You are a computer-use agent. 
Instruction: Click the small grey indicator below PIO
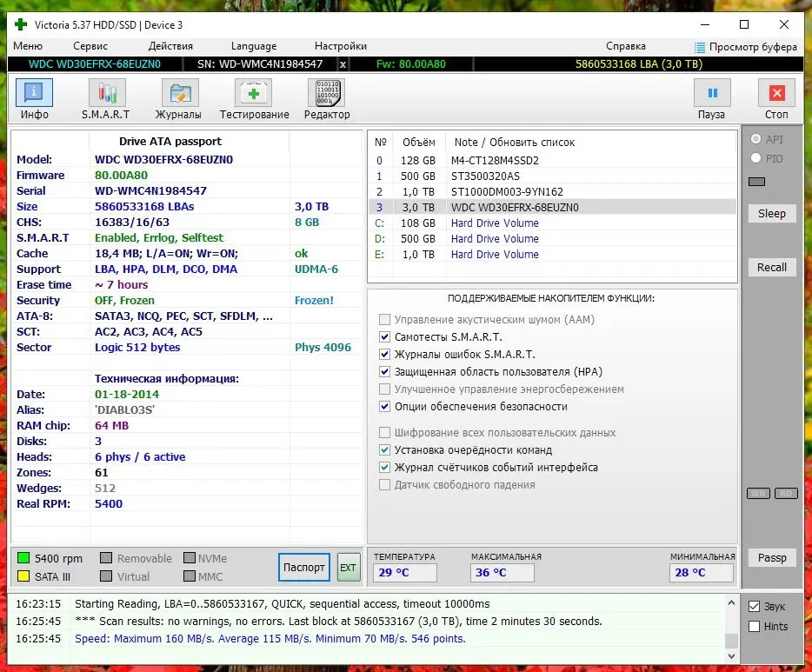click(x=756, y=182)
